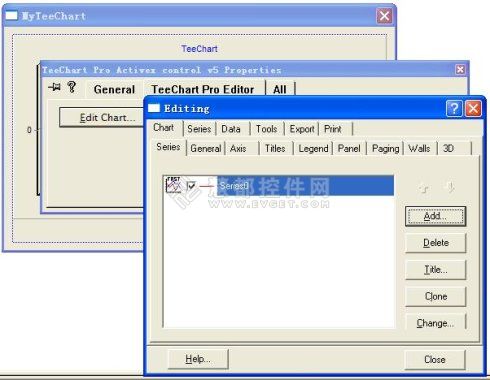The height and width of the screenshot is (380, 490).
Task: Toggle the Series0 visibility checkbox
Action: (x=191, y=186)
